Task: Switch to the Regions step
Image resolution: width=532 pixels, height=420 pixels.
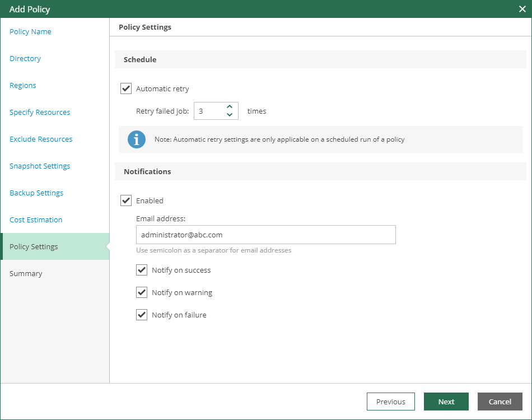Action: [23, 85]
